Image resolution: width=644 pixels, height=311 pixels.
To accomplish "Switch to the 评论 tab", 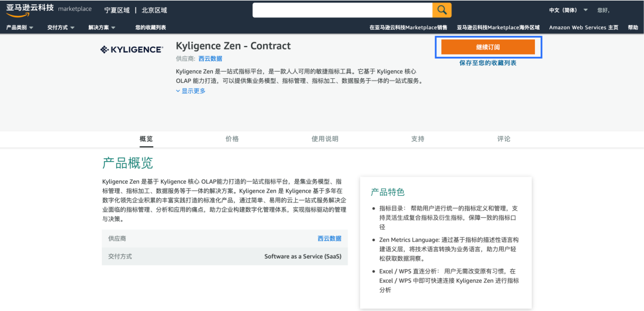I will (x=503, y=138).
